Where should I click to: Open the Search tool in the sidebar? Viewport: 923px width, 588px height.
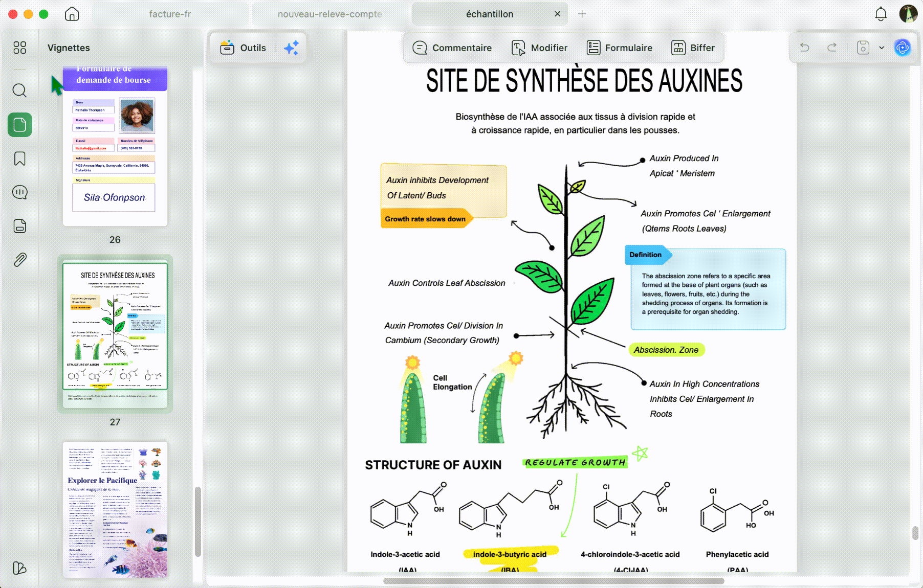(x=19, y=91)
